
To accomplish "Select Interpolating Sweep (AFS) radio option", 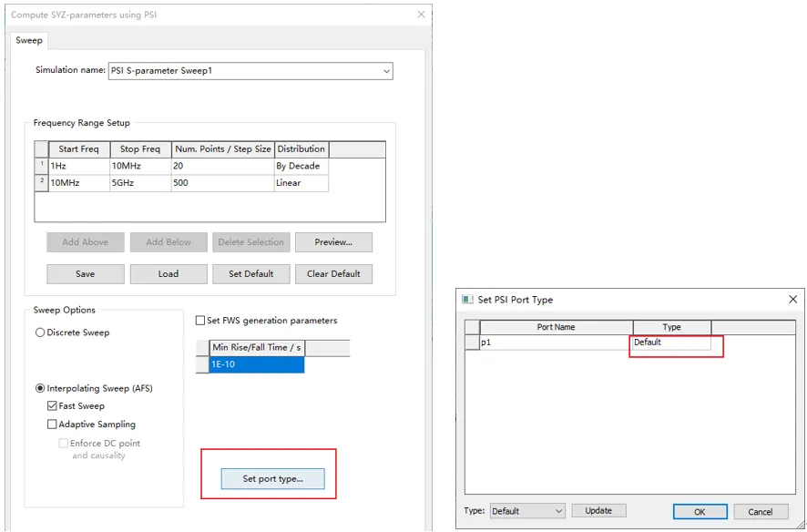I will [40, 388].
